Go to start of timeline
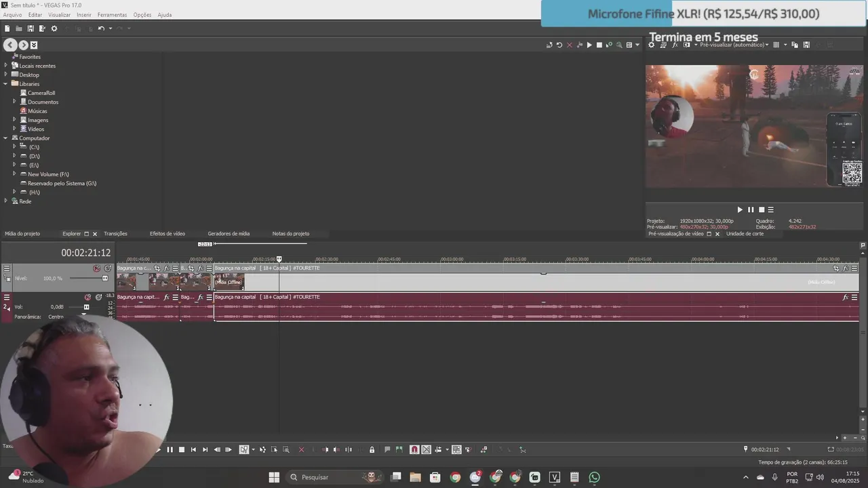 click(193, 449)
